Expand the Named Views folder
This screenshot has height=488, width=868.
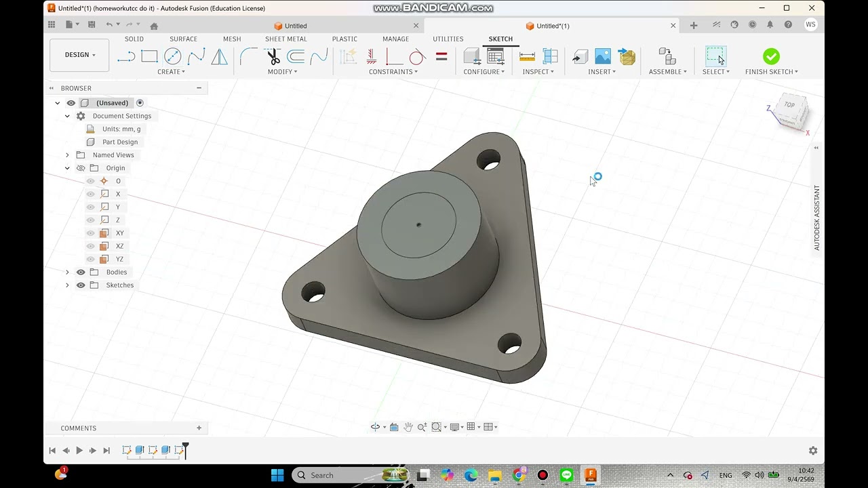[x=67, y=155]
